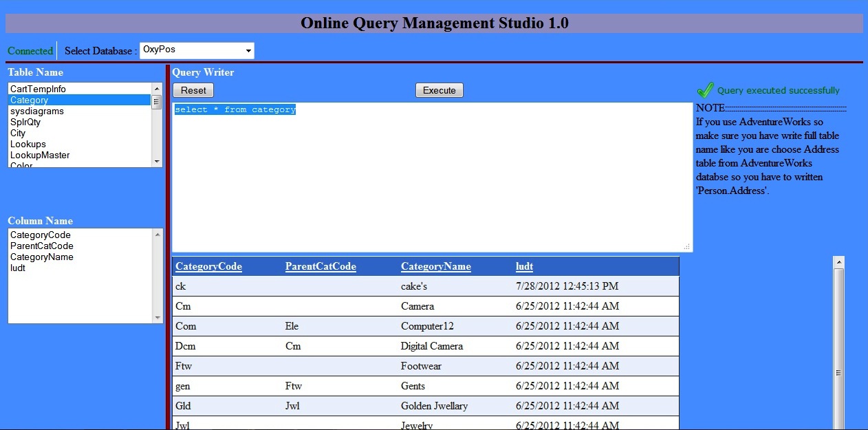The image size is (868, 430).
Task: Click the table list scroll down arrow
Action: point(157,161)
